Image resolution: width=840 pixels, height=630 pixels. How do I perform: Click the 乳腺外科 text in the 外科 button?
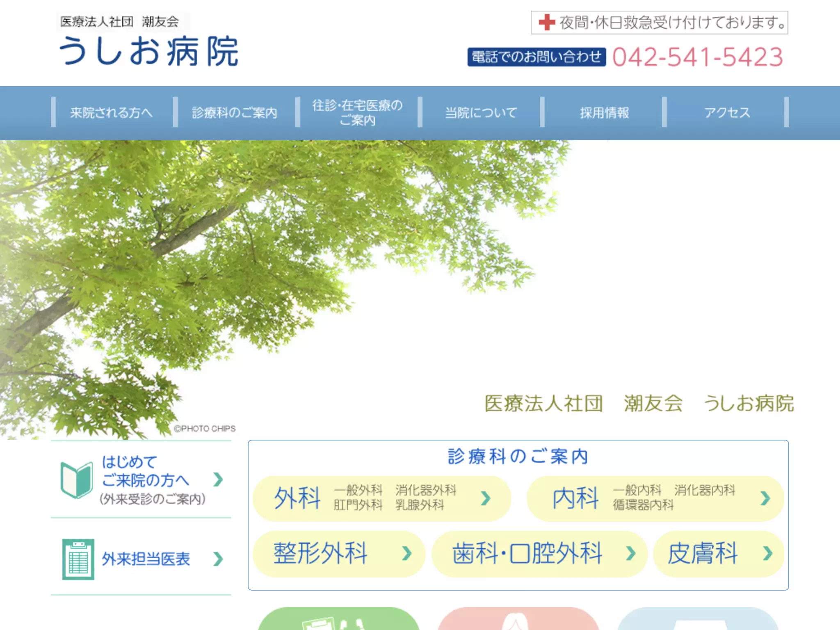click(x=420, y=505)
